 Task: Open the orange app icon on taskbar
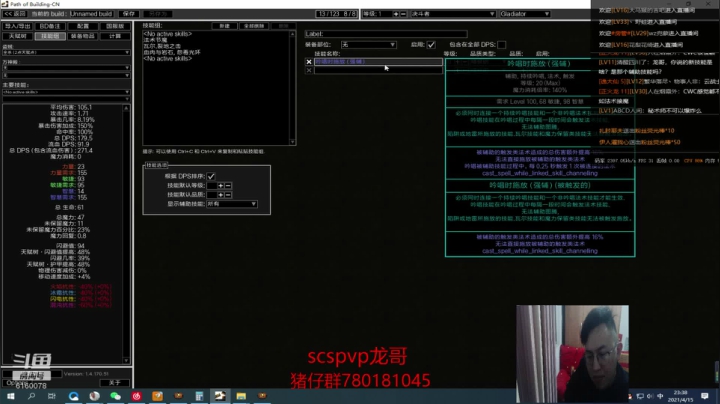click(x=158, y=396)
